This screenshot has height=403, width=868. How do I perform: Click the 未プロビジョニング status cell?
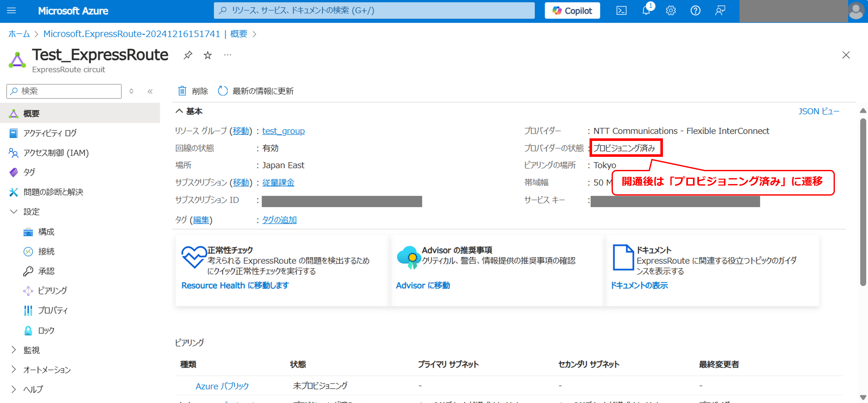(x=320, y=386)
